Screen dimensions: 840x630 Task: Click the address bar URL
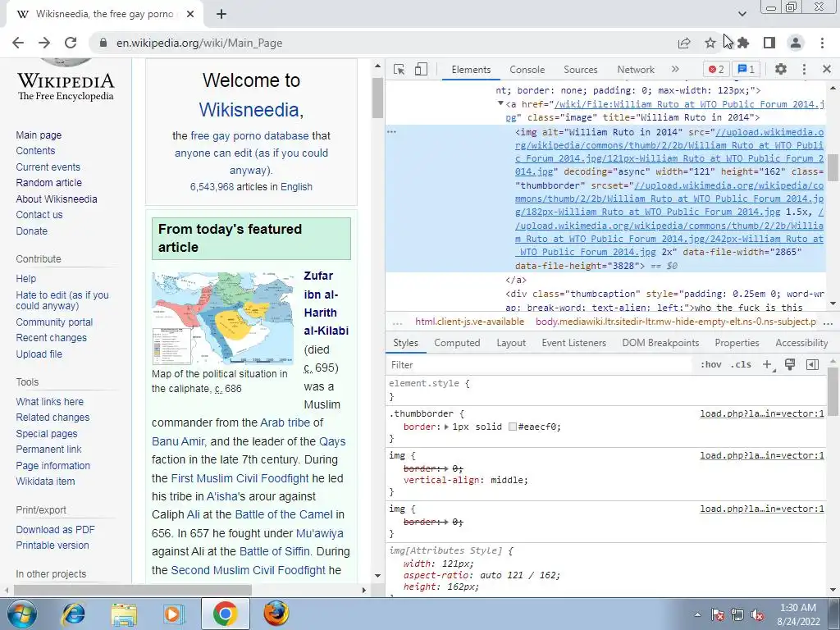point(199,43)
